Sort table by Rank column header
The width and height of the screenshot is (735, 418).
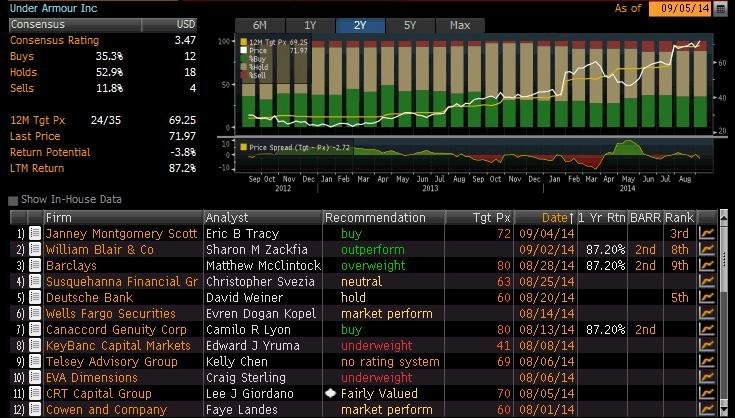click(680, 217)
